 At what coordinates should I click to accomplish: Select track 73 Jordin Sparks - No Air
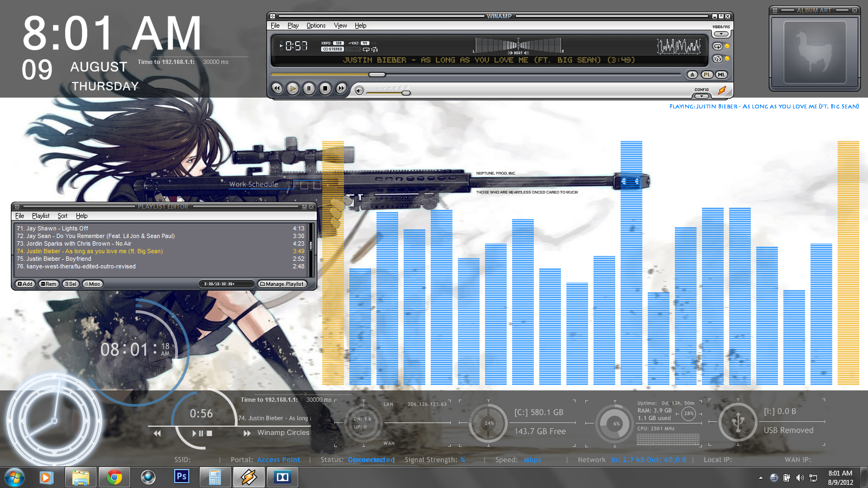(x=160, y=244)
